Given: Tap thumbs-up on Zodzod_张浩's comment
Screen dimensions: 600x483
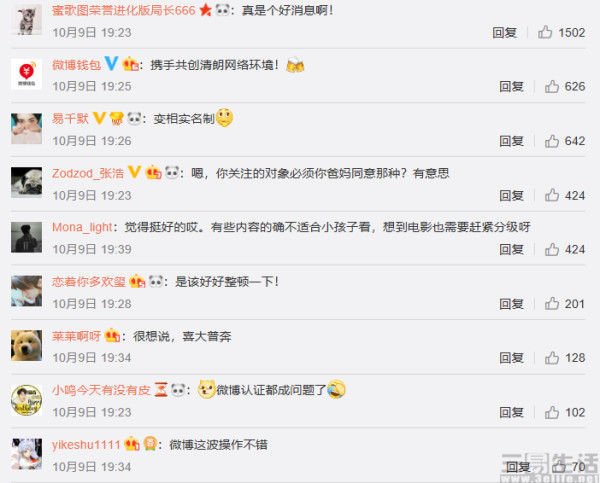Looking at the screenshot, I should point(552,195).
